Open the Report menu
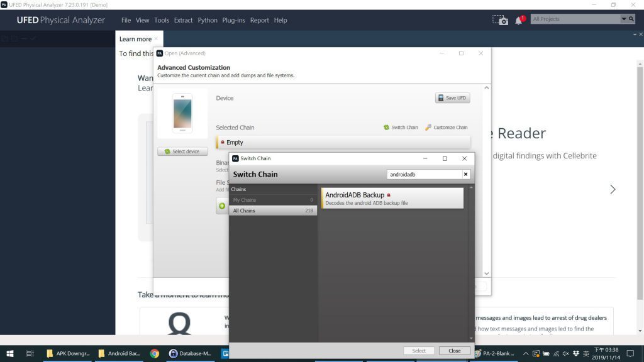644x362 pixels. point(260,20)
